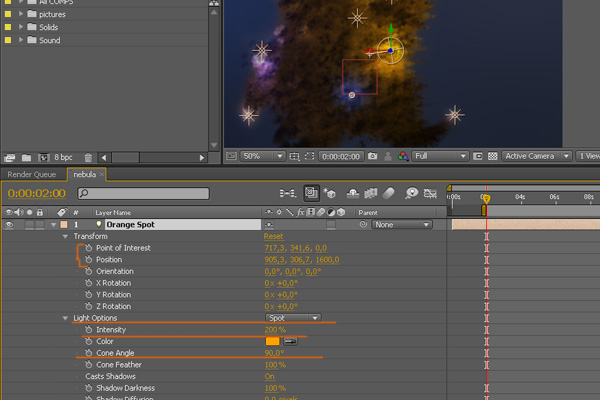Image resolution: width=600 pixels, height=400 pixels.
Task: Open grid and guide options icon
Action: point(294,156)
